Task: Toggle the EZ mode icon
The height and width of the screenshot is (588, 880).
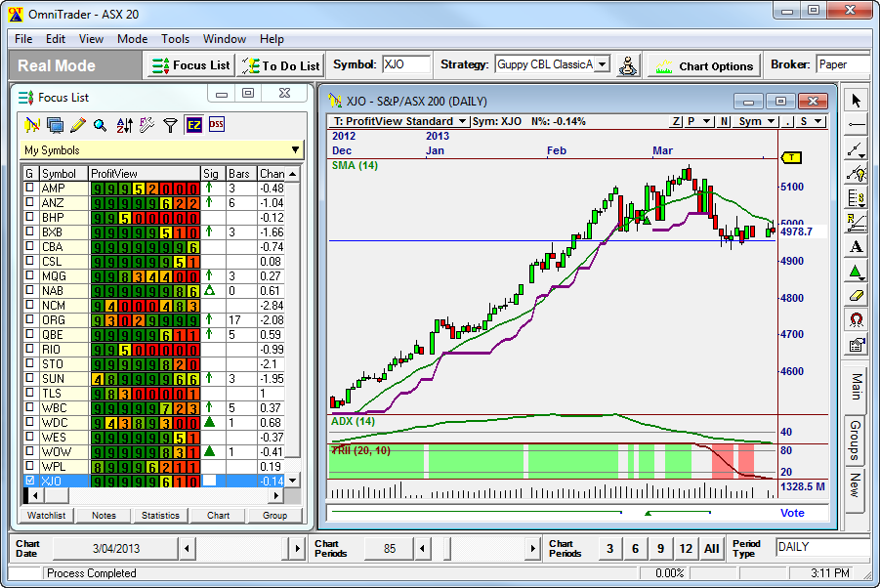Action: [x=193, y=125]
